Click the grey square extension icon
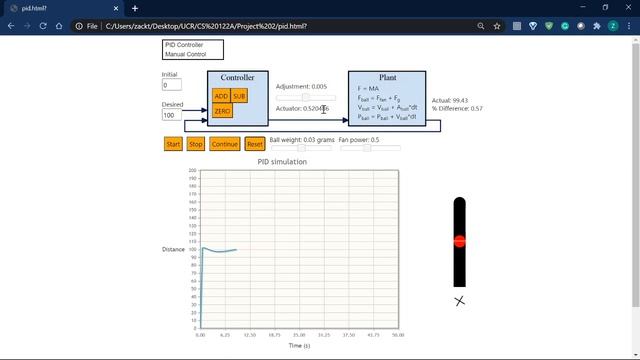Image resolution: width=640 pixels, height=360 pixels. click(x=517, y=26)
